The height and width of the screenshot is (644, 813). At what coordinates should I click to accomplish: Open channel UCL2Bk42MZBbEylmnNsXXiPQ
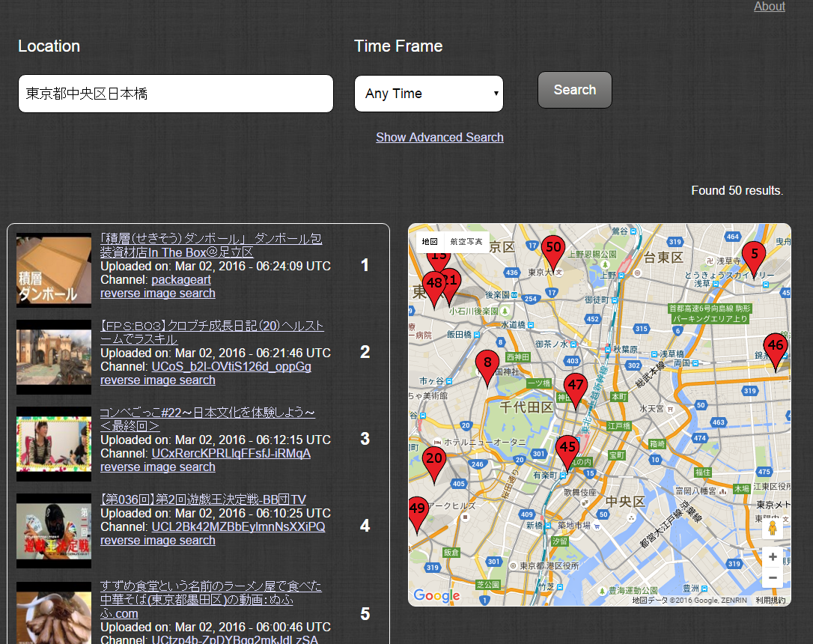point(238,527)
